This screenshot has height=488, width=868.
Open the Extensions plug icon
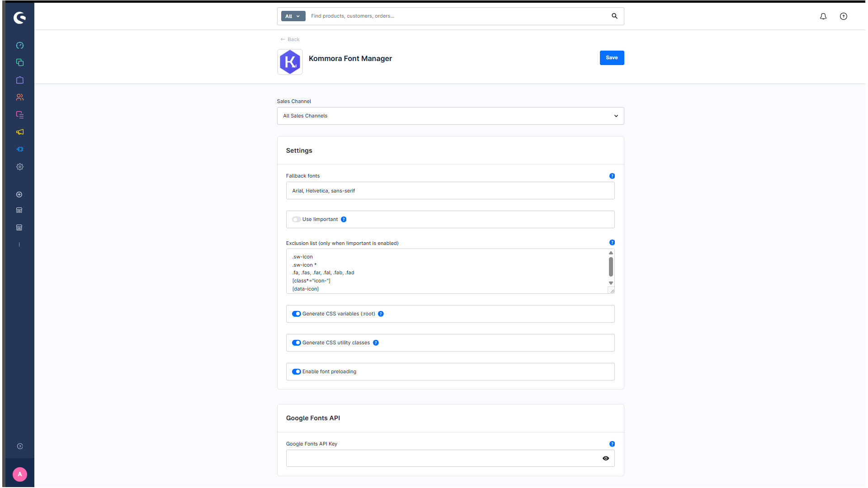(x=20, y=149)
